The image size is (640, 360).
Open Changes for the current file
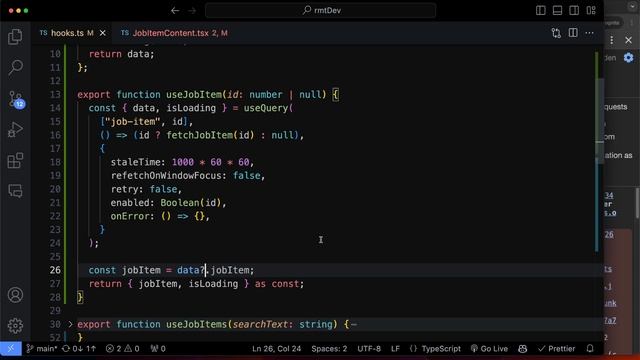pos(556,33)
